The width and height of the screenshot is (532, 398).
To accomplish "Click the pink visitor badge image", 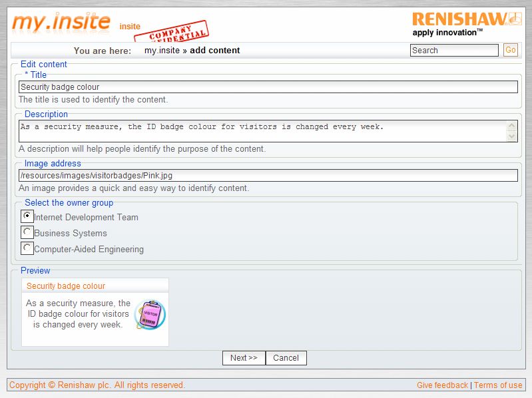I will click(150, 315).
